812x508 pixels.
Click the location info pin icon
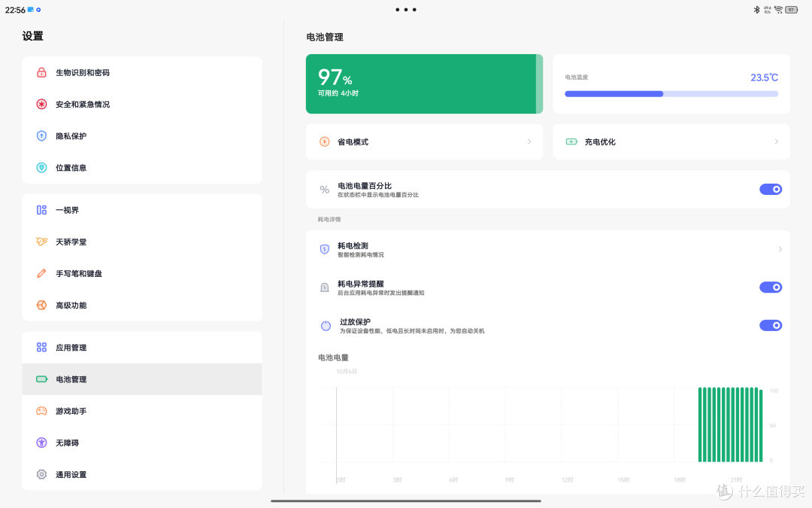[41, 167]
